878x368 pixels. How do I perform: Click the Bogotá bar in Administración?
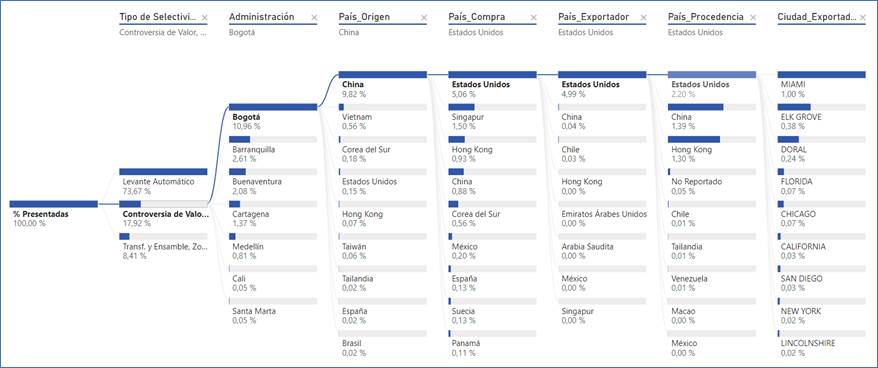pyautogui.click(x=273, y=107)
